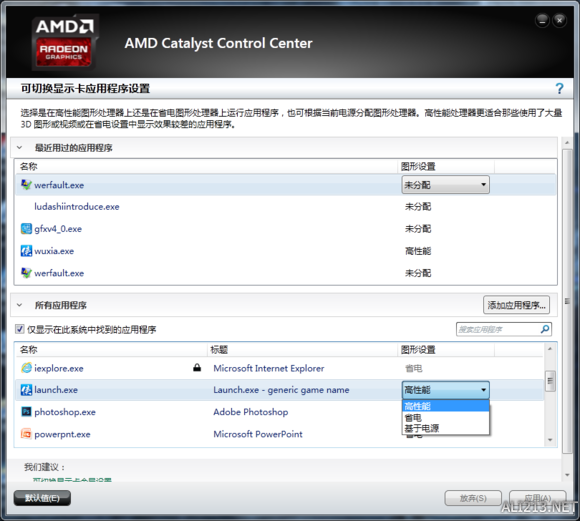Click the powerpnt.exe PowerPoint icon

pyautogui.click(x=26, y=433)
